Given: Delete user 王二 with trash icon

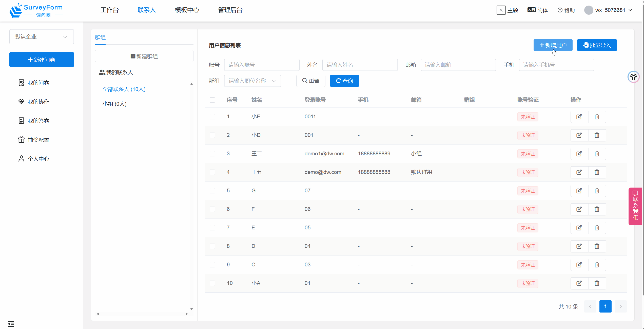Looking at the screenshot, I should pos(597,154).
